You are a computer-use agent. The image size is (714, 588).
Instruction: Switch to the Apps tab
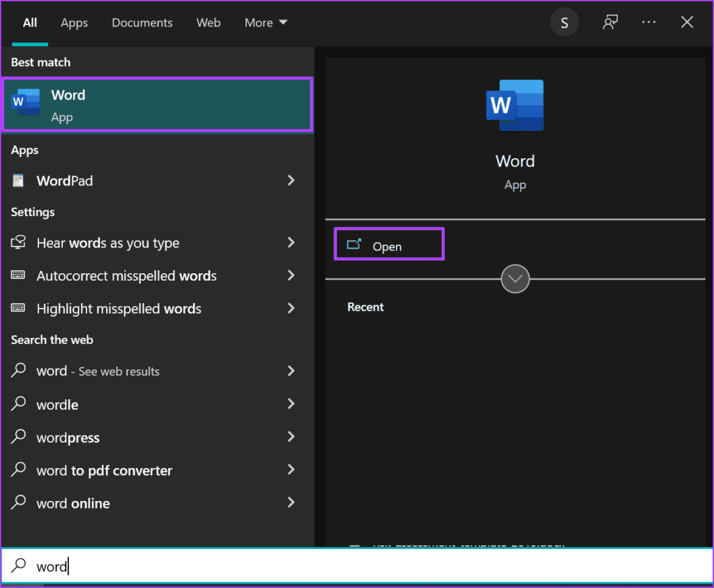(74, 22)
